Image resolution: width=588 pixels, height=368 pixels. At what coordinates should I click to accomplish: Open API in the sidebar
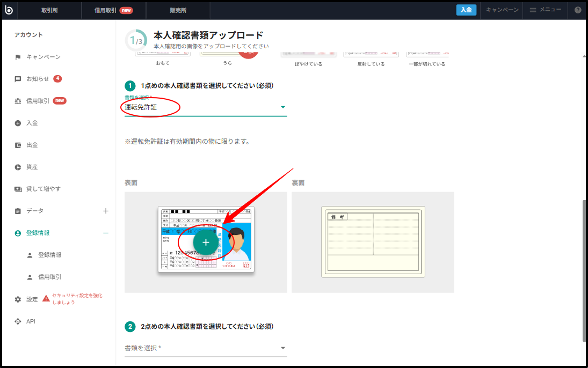pyautogui.click(x=31, y=321)
